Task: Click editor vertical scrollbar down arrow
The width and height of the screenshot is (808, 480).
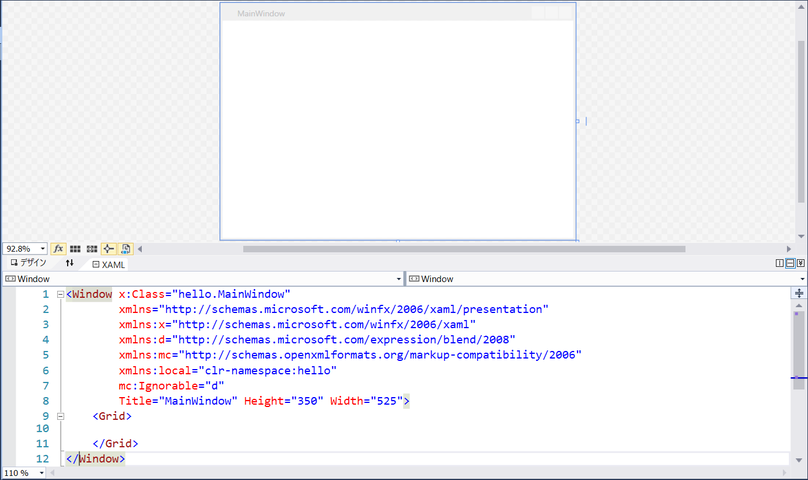Action: tap(799, 460)
